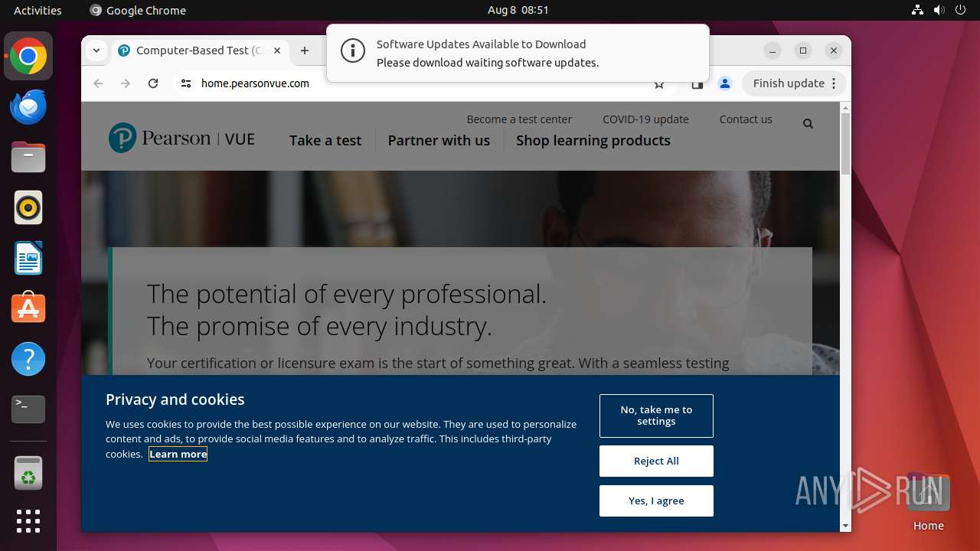Follow the Become a test center link
Screen dimensions: 980x551
pos(519,119)
